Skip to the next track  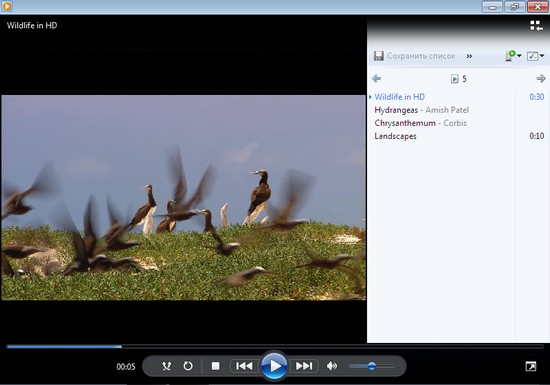[304, 366]
